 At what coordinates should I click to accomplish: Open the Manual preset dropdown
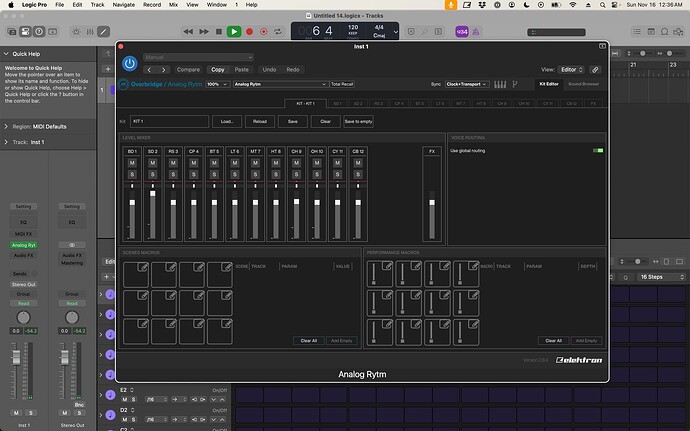[198, 57]
